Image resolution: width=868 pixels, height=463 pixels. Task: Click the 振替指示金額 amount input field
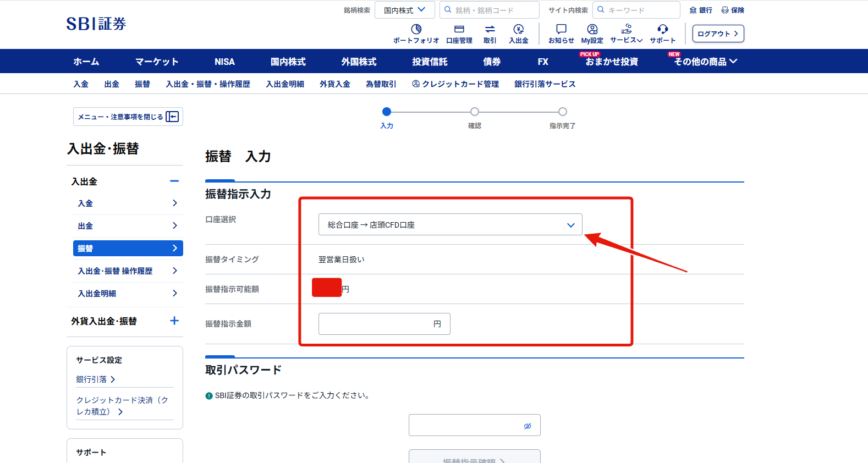[x=384, y=324]
